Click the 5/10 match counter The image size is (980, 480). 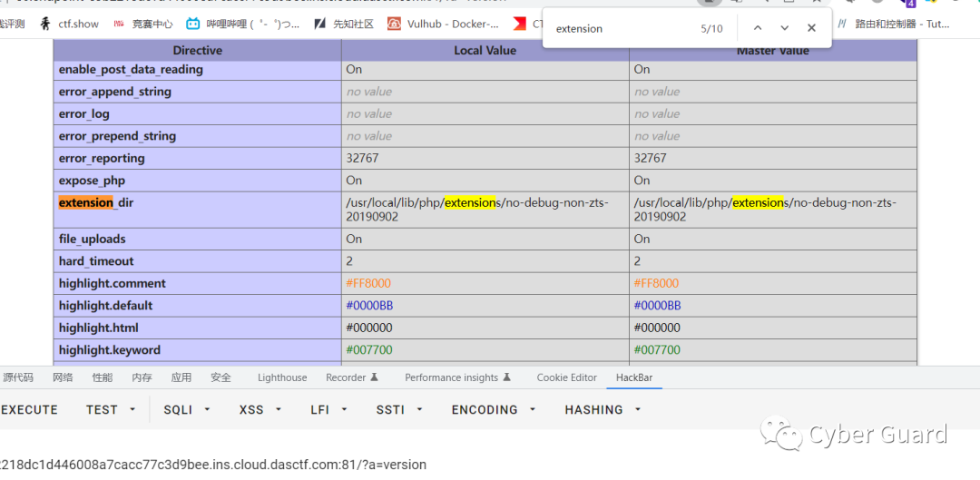coord(712,29)
